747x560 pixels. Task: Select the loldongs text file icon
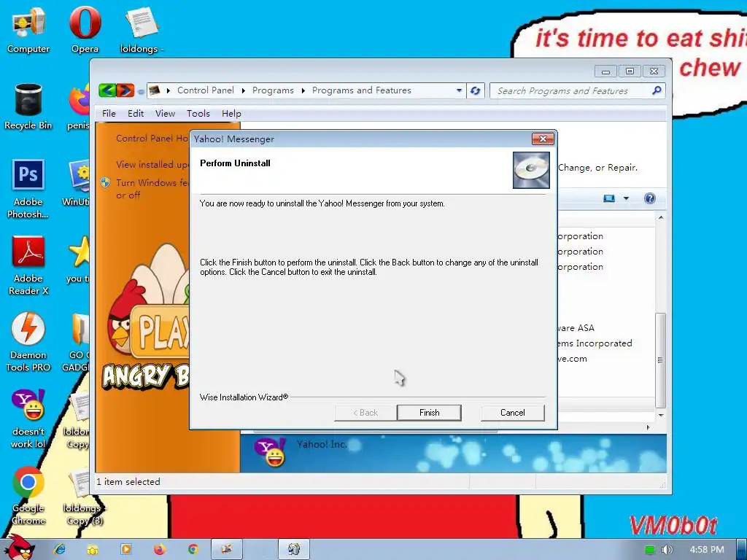pos(141,30)
